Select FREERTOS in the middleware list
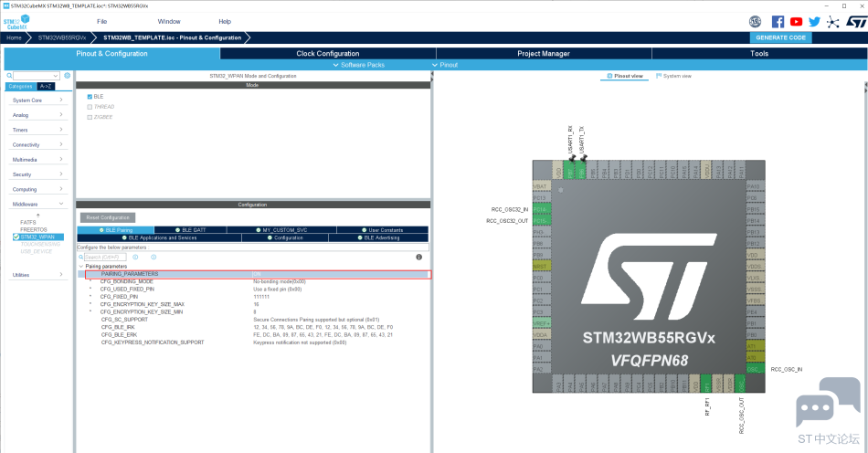Image resolution: width=868 pixels, height=453 pixels. pos(34,229)
